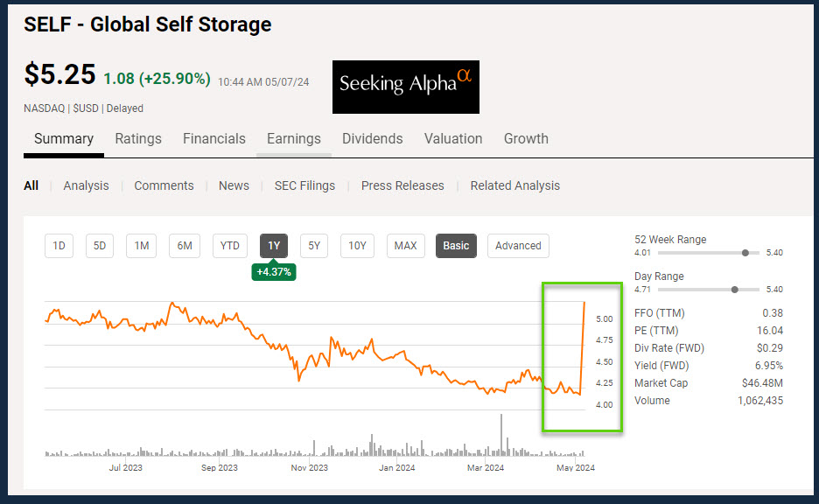Viewport: 819px width, 504px height.
Task: Switch chart range to YTD
Action: click(229, 246)
